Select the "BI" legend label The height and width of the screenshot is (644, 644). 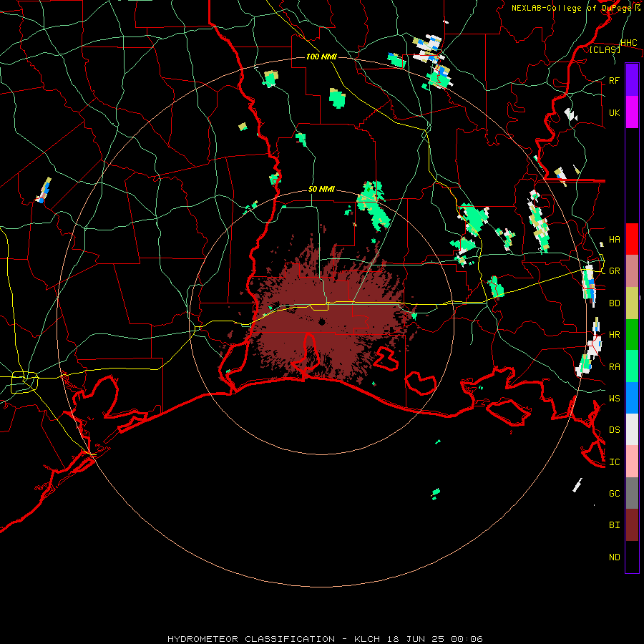(x=615, y=525)
